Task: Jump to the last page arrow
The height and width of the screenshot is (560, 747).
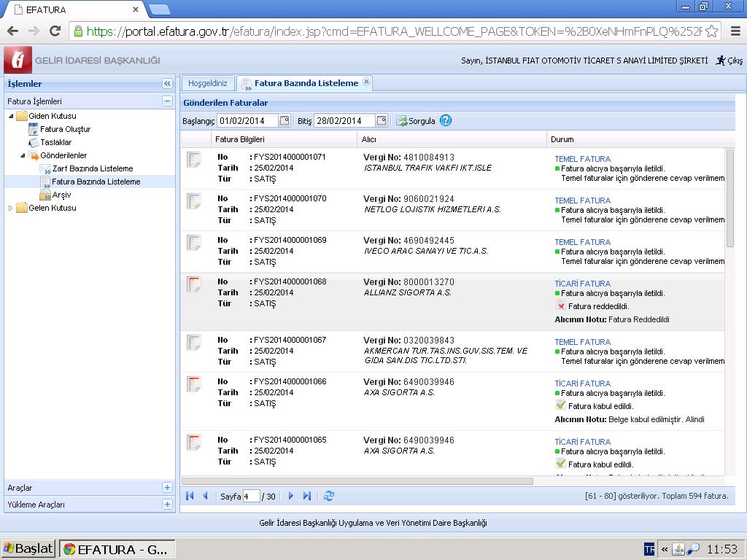Action: coord(307,496)
